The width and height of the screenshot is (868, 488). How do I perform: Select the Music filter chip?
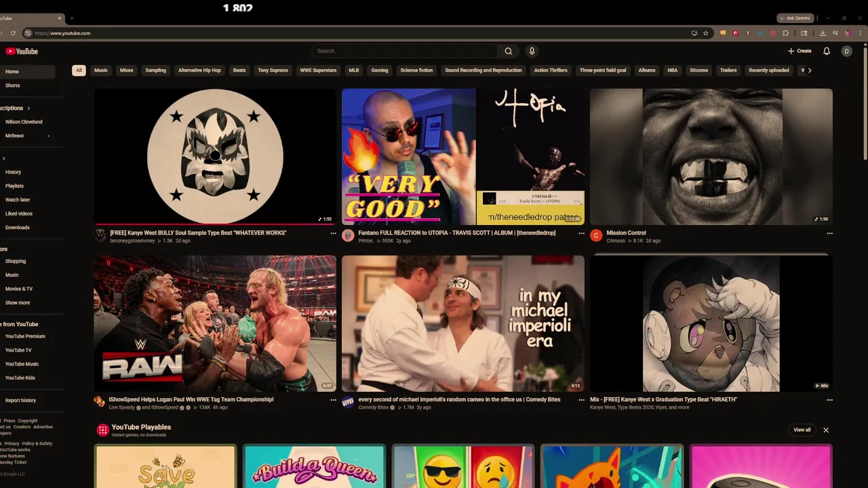101,70
